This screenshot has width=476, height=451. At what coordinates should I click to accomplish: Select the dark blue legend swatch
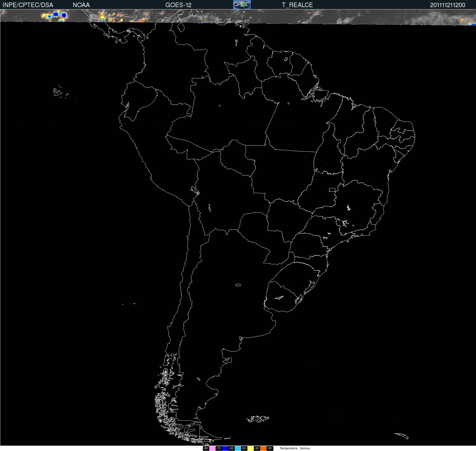point(225,448)
